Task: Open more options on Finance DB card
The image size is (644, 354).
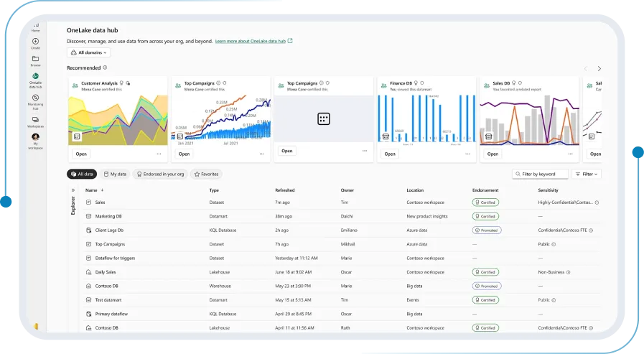Action: (467, 154)
